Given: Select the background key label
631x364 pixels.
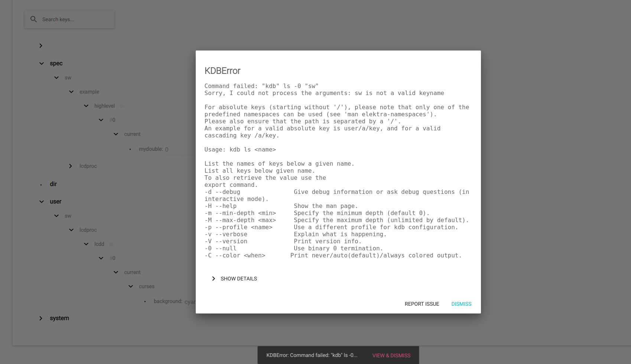Looking at the screenshot, I should 168,301.
